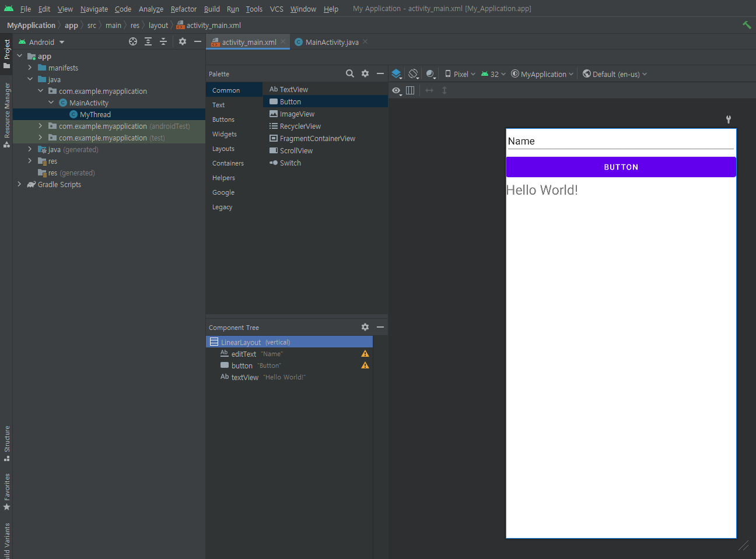Click the night mode icon
The height and width of the screenshot is (559, 756).
point(430,74)
